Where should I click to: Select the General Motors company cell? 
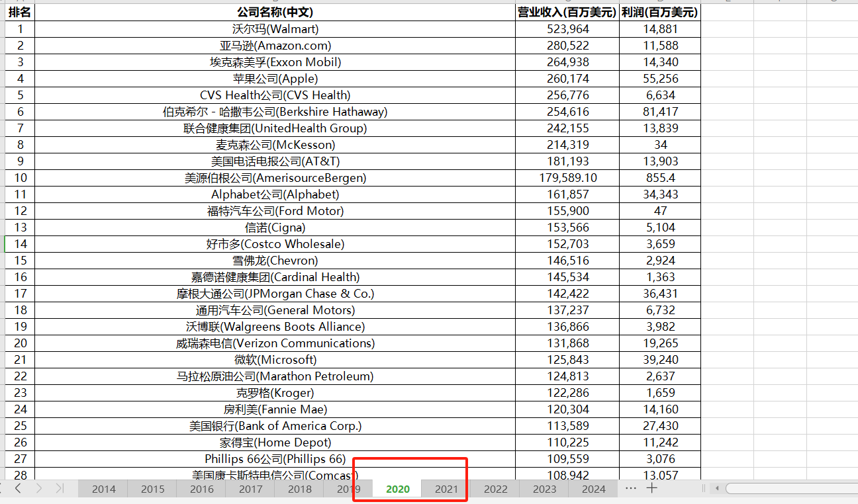point(275,310)
